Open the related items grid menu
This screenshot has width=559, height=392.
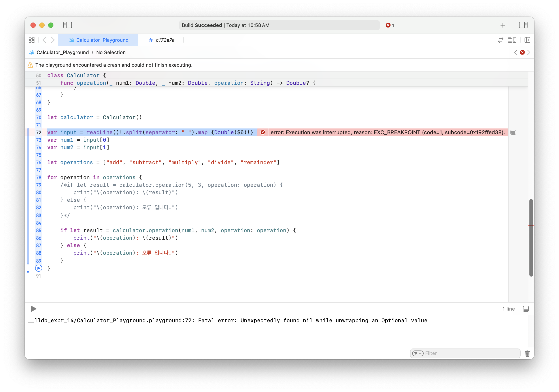click(32, 40)
